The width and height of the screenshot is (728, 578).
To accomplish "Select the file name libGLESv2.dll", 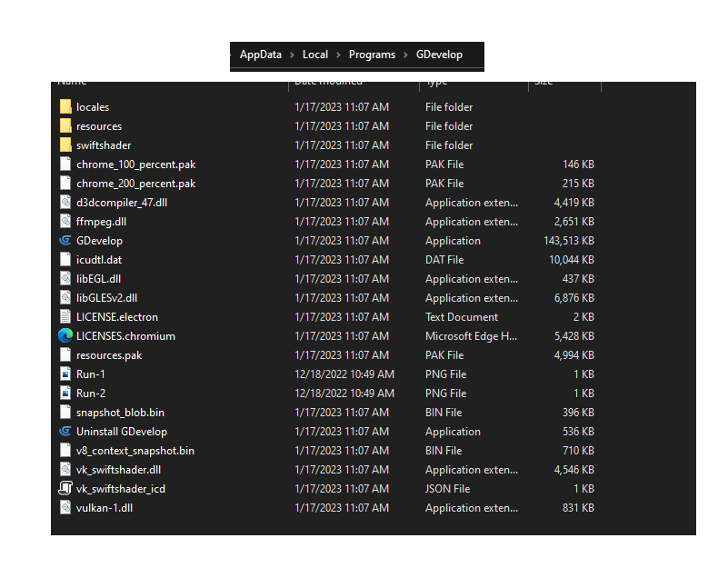I will click(106, 297).
